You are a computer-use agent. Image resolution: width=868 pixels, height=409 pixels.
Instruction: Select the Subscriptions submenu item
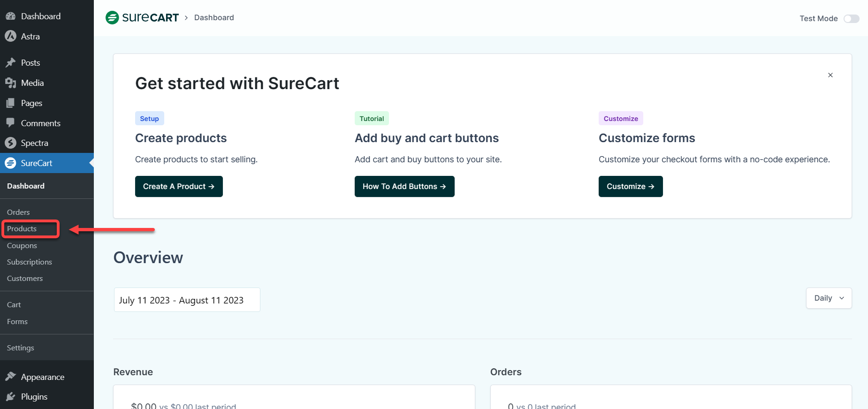click(x=30, y=262)
